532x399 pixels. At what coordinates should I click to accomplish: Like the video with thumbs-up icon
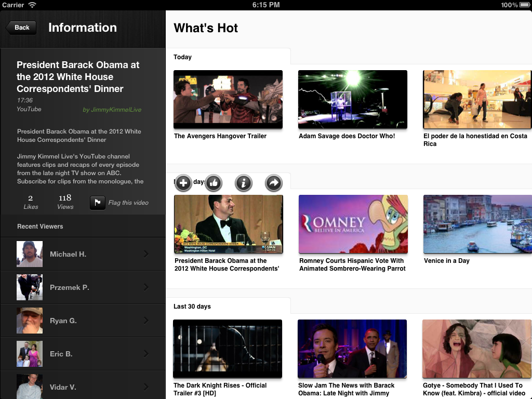pos(214,183)
